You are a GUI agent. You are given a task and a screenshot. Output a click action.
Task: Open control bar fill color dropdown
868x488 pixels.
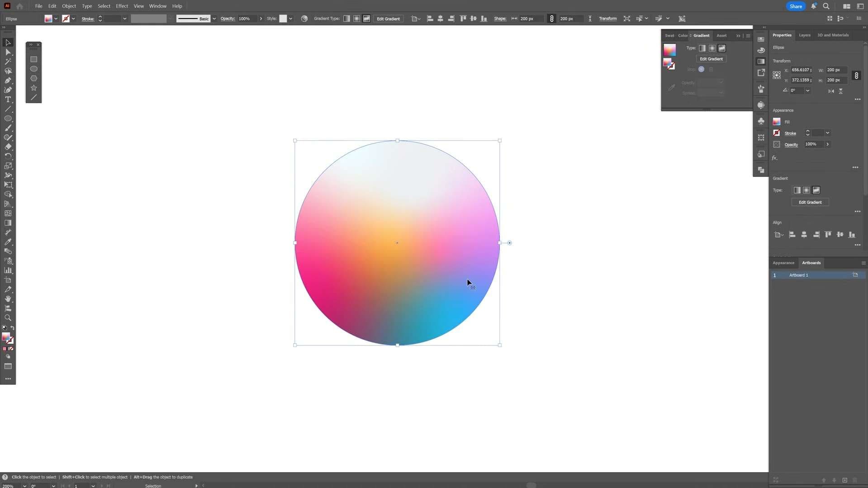click(x=56, y=19)
